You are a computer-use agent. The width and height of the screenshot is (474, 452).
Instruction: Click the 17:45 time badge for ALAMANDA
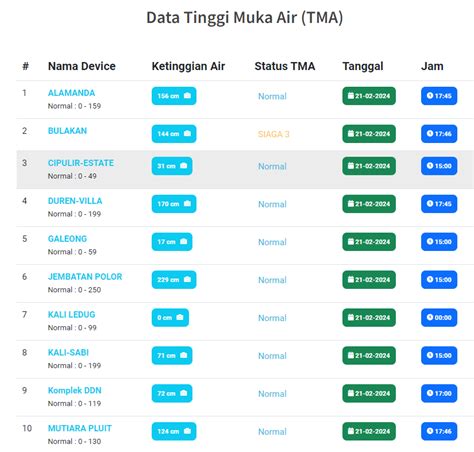click(x=439, y=96)
